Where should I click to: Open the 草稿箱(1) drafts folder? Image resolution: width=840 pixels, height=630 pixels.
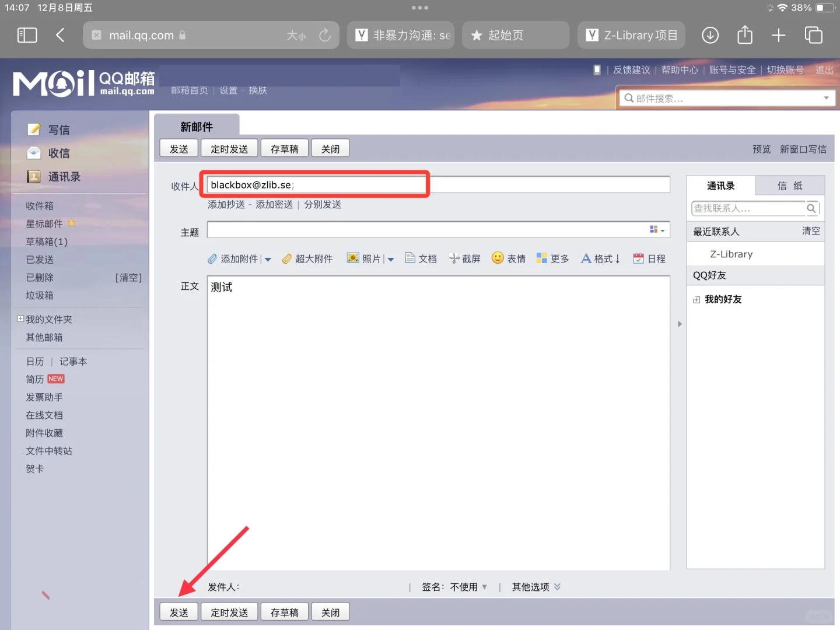pos(47,242)
